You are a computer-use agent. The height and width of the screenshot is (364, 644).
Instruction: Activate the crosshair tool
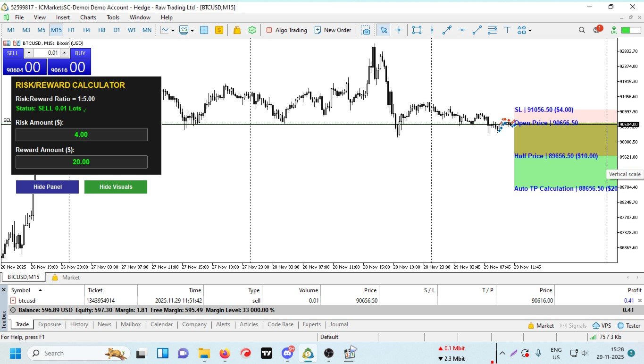tap(399, 30)
